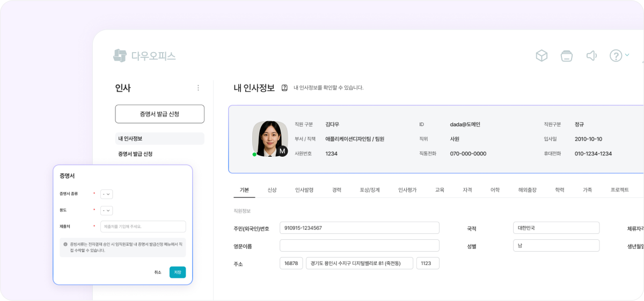Image resolution: width=644 pixels, height=301 pixels.
Task: Switch to the 포상/징계 tab
Action: (x=370, y=190)
